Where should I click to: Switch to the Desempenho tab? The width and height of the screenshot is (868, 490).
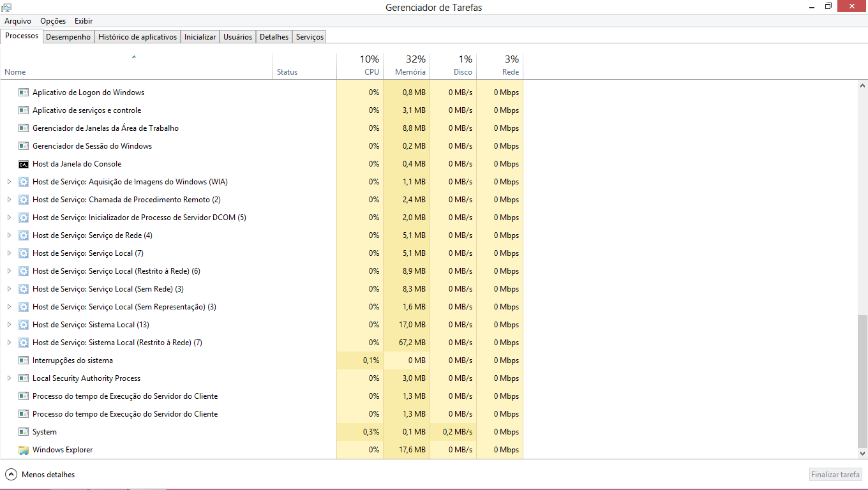click(x=68, y=37)
